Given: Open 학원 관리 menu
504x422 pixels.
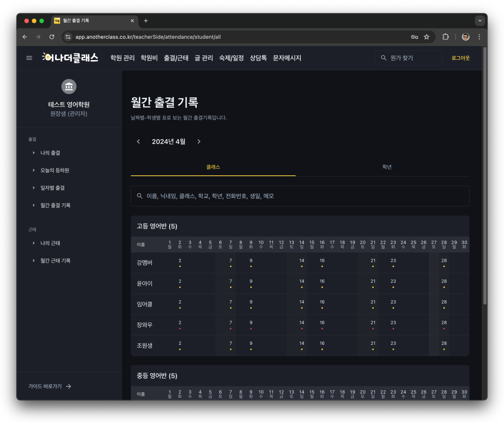Looking at the screenshot, I should 122,58.
